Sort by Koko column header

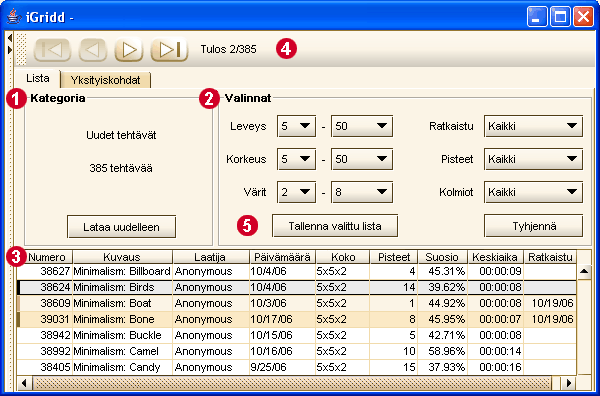[x=343, y=257]
